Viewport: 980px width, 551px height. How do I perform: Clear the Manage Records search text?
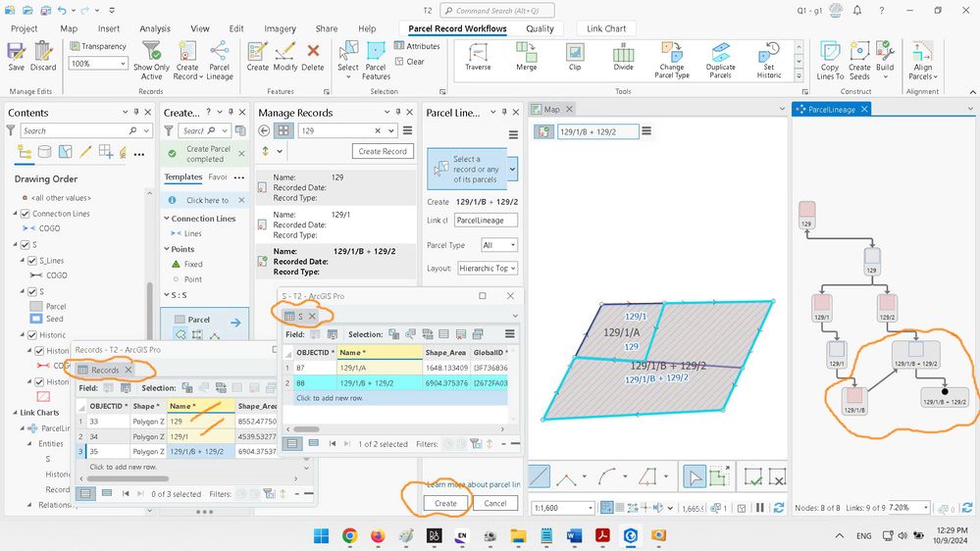[378, 130]
